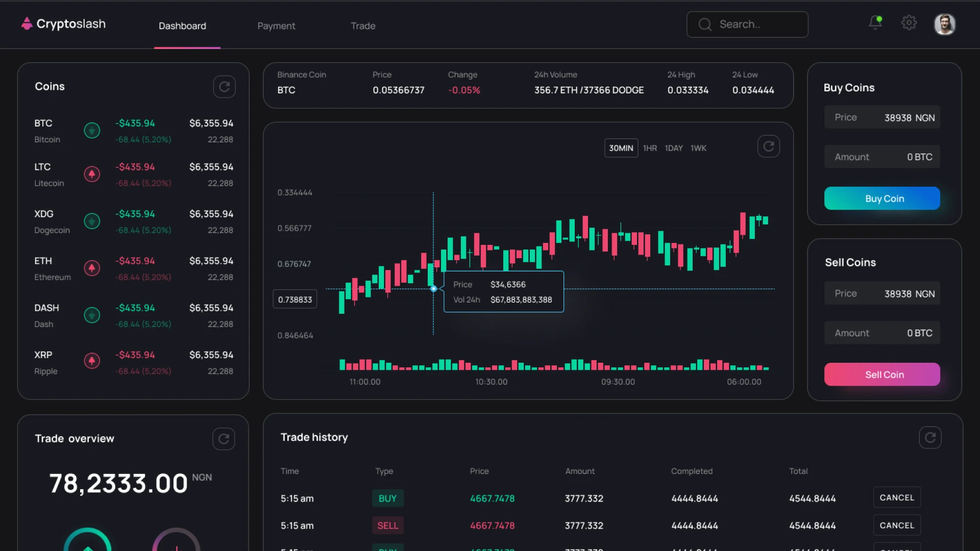Reload the candlestick chart
Screen dimensions: 980x551
[769, 146]
